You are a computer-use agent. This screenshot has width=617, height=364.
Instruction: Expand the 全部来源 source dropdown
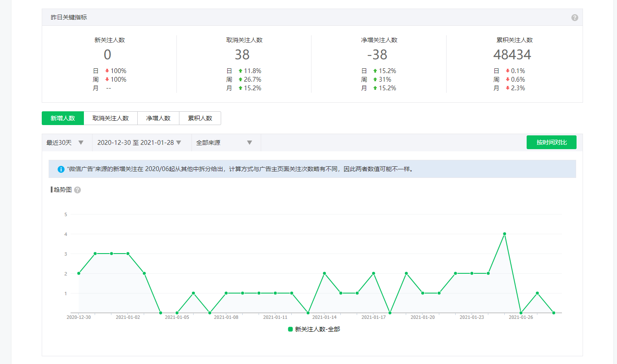226,143
